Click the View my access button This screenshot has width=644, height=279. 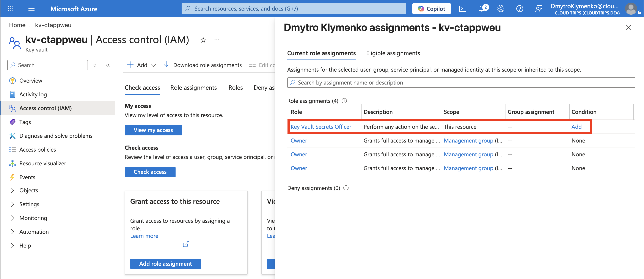pos(153,130)
